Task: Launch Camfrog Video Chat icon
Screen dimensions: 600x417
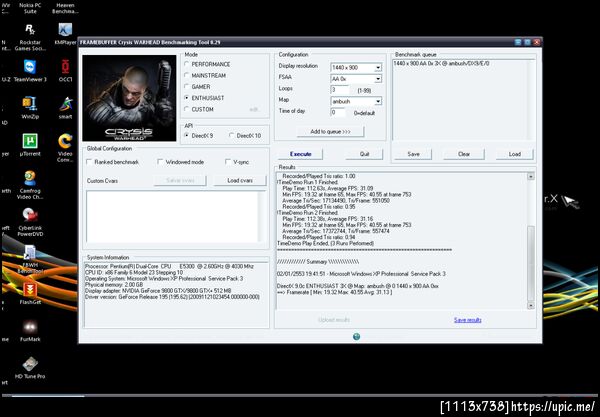Action: (30, 185)
